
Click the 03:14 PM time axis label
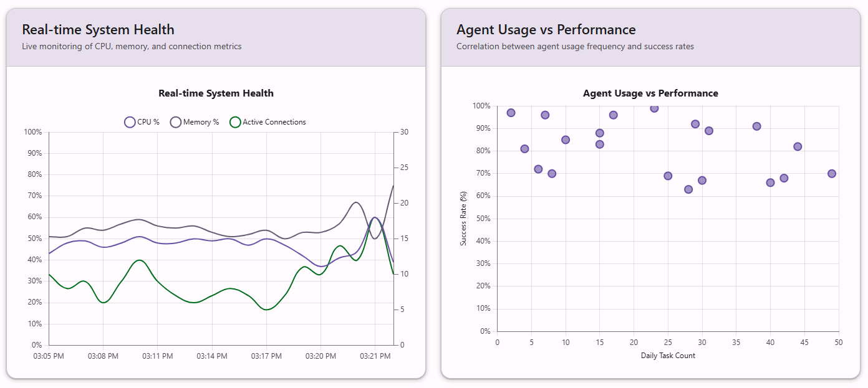(212, 356)
